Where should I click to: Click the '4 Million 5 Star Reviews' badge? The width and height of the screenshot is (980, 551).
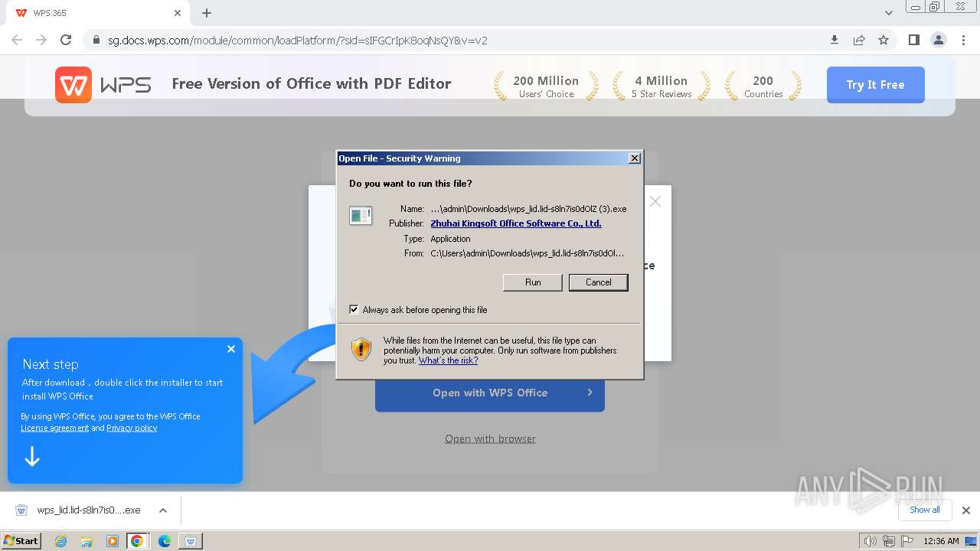click(x=661, y=86)
